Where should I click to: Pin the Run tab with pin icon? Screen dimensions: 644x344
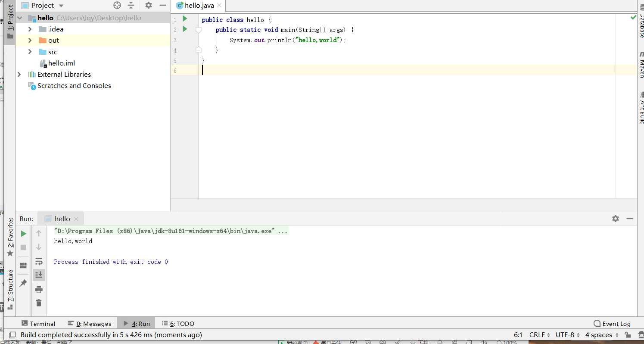point(24,283)
